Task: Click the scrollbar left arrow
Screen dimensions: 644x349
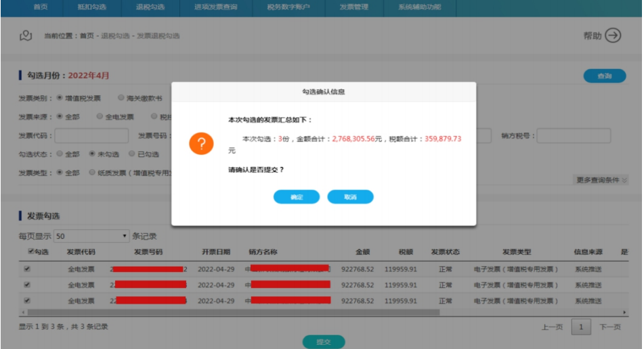Action: point(23,312)
